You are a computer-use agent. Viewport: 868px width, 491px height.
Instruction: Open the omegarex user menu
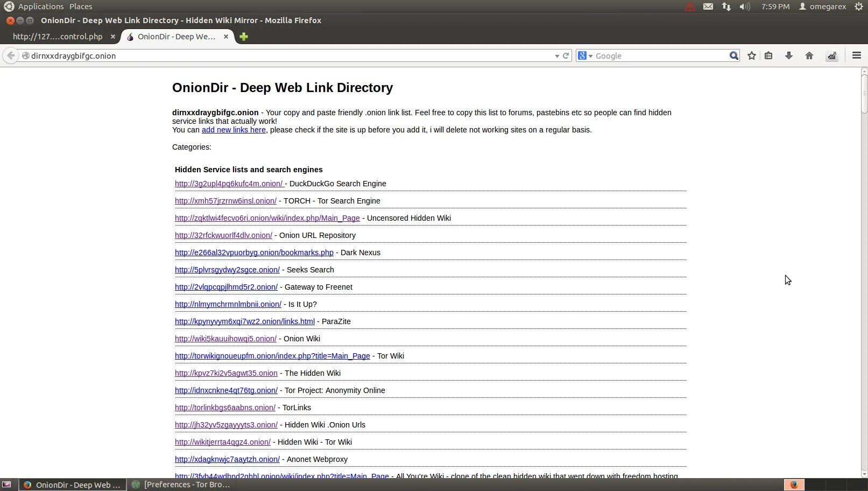tap(823, 6)
